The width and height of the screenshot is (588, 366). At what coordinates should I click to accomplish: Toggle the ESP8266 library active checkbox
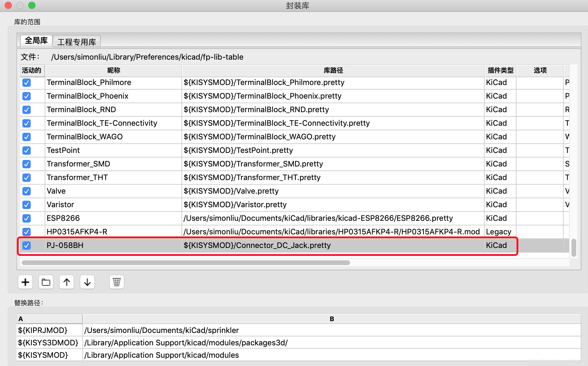point(27,218)
